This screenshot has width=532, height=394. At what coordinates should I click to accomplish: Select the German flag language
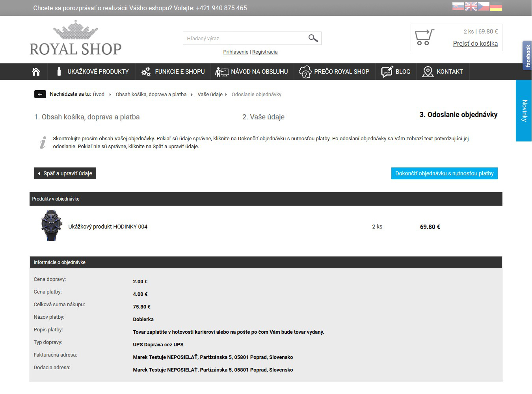coord(496,6)
